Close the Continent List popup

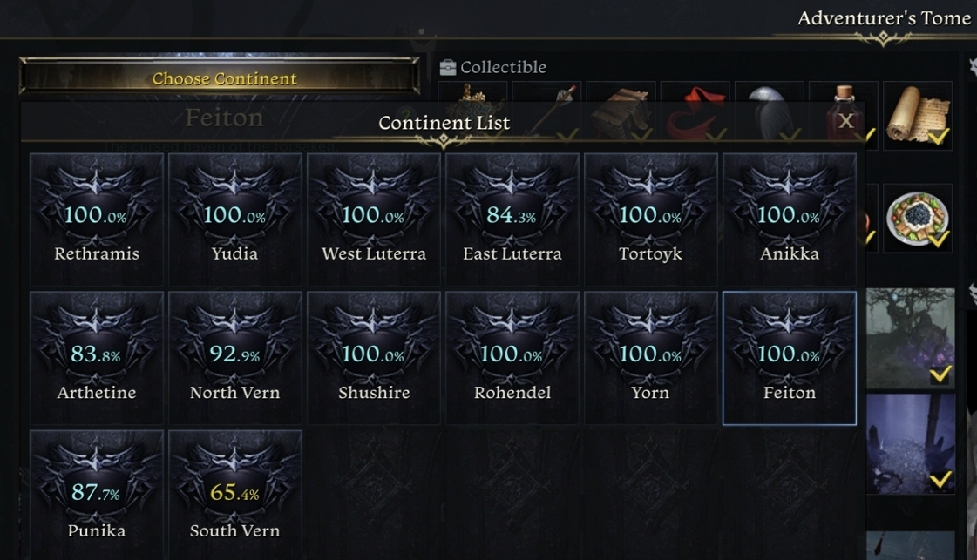click(845, 121)
